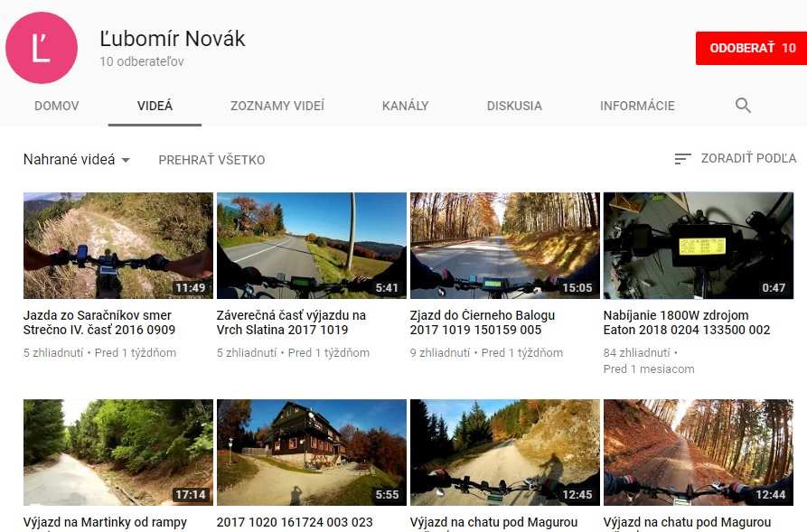807x532 pixels.
Task: Open the 17:14 Výjazd na Martinky thumbnail
Action: 117,453
